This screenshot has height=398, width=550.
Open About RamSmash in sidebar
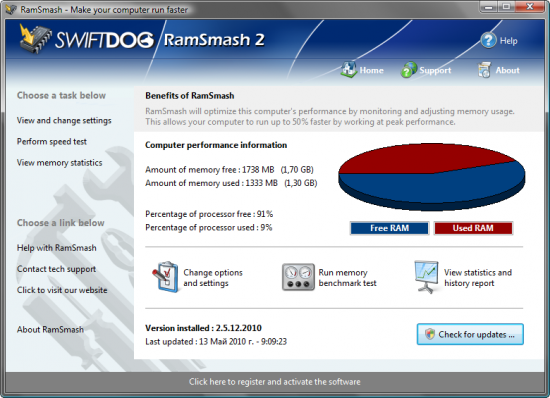[x=50, y=330]
